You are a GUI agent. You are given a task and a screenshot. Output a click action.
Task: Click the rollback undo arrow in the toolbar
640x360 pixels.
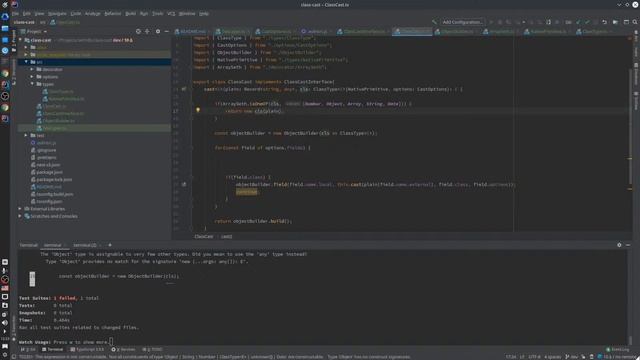(x=604, y=22)
